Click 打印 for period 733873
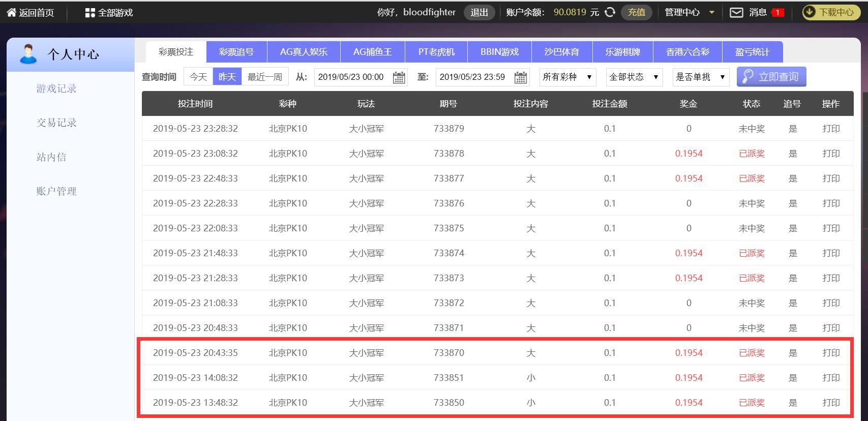Image resolution: width=868 pixels, height=421 pixels. 831,278
